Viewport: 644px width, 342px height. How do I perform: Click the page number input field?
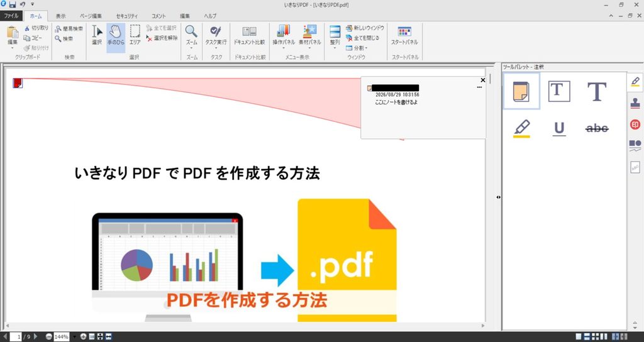coord(17,337)
